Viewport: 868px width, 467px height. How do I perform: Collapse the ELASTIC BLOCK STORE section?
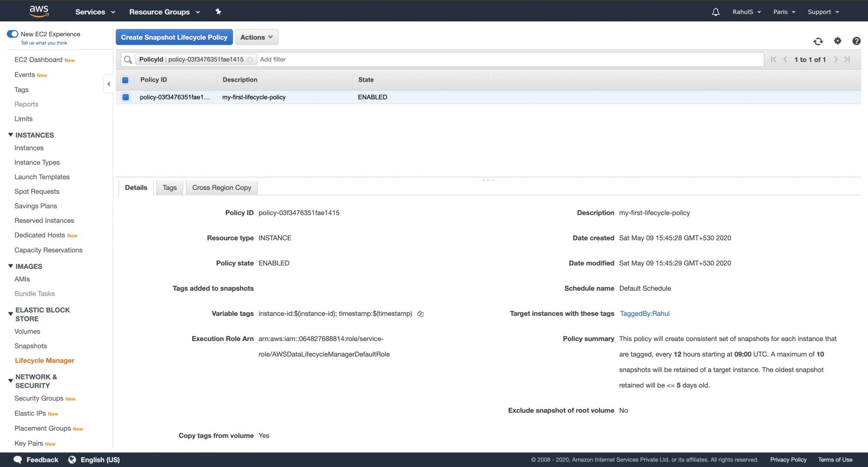click(10, 313)
